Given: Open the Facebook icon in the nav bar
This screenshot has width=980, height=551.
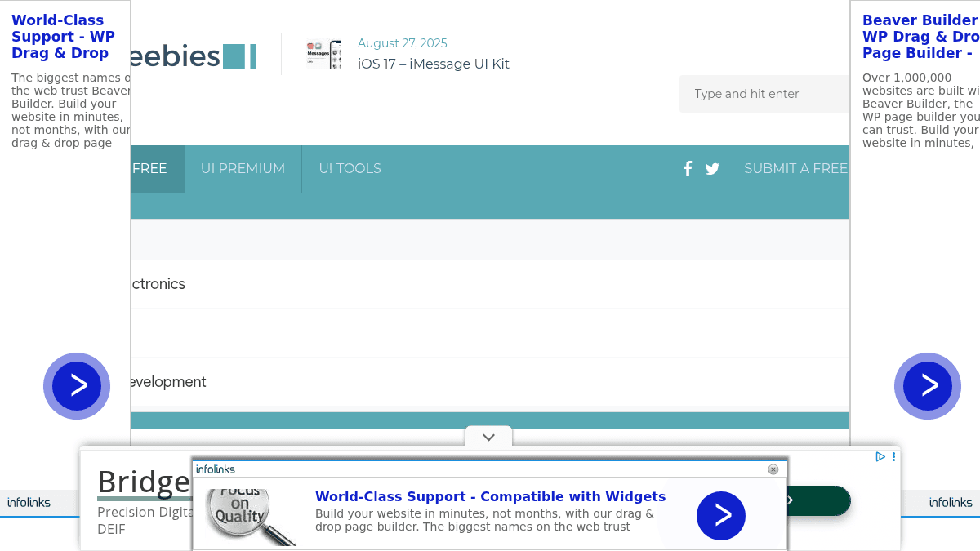Looking at the screenshot, I should click(x=688, y=169).
